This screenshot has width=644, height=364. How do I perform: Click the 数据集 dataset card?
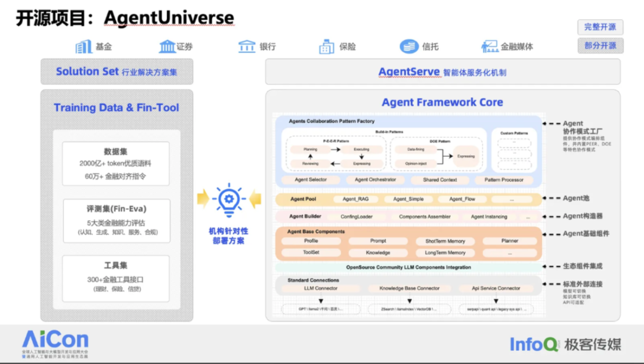116,164
